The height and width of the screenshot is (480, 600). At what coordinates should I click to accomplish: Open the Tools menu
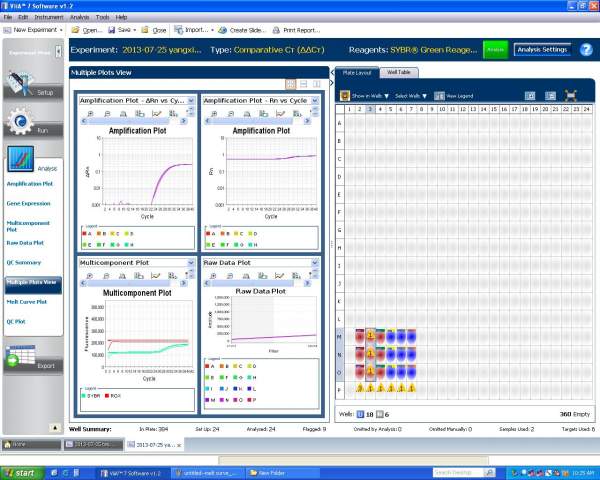click(x=102, y=17)
